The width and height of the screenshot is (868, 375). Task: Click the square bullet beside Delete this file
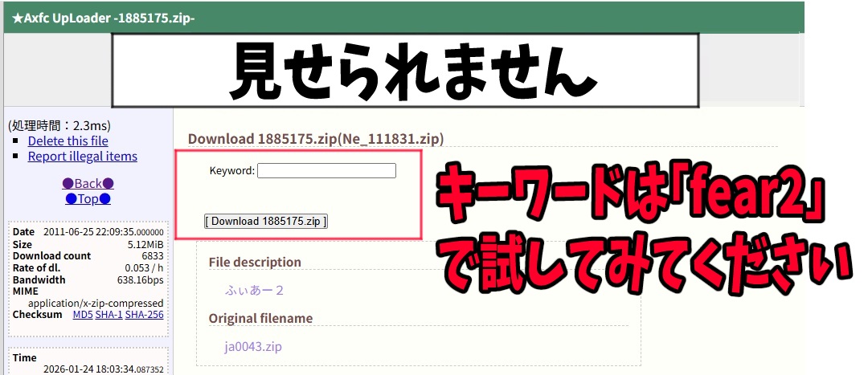(18, 142)
